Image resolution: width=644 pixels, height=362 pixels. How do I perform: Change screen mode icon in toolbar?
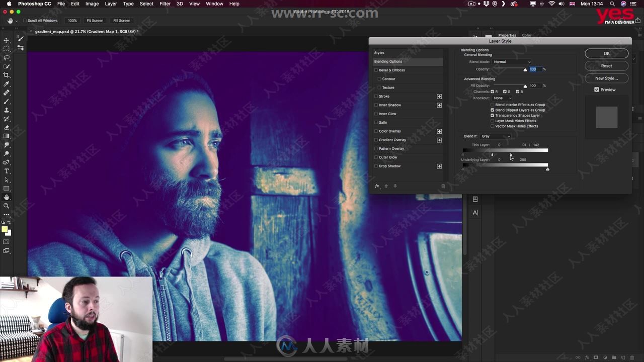(7, 250)
